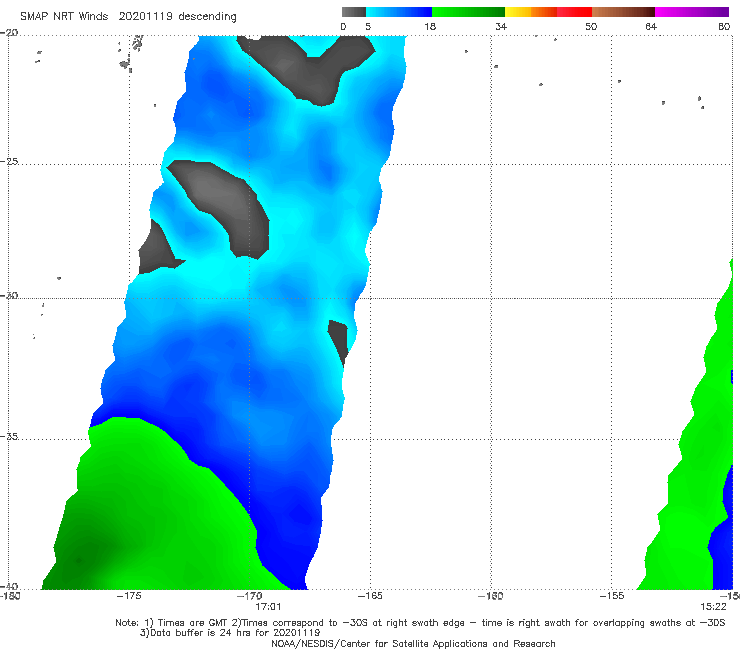The width and height of the screenshot is (740, 650).
Task: Click the latitude axis label '-25'
Action: tap(9, 161)
